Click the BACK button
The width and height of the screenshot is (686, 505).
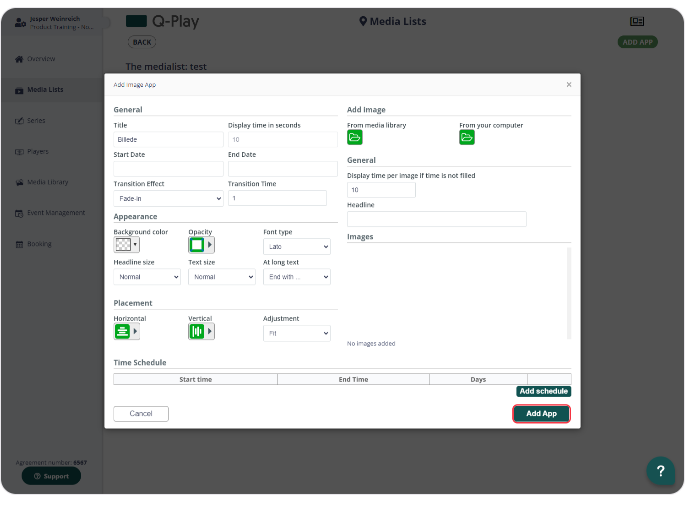coord(142,42)
